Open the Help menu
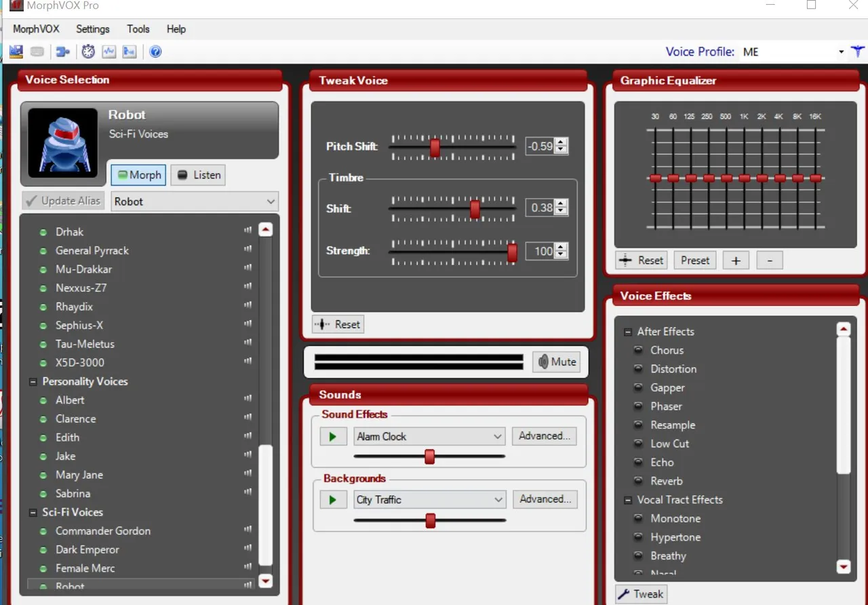Viewport: 868px width, 605px height. tap(176, 29)
